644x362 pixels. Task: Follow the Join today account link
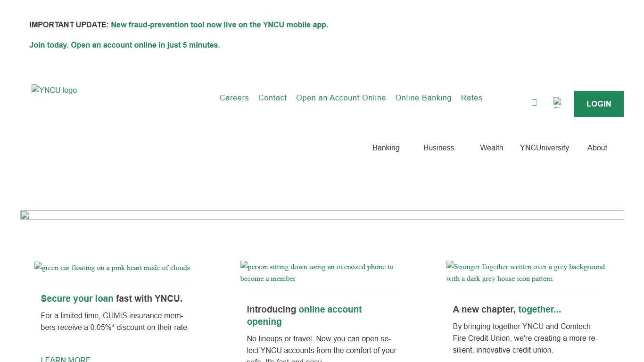124,45
